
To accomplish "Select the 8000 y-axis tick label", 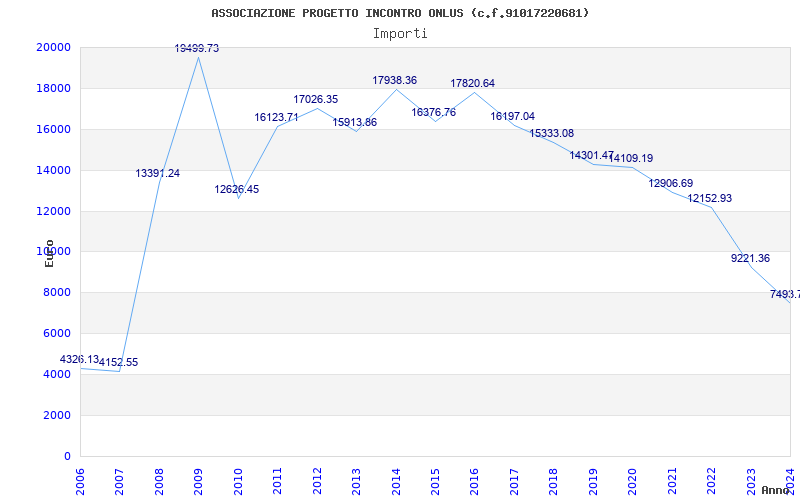I will [x=56, y=292].
